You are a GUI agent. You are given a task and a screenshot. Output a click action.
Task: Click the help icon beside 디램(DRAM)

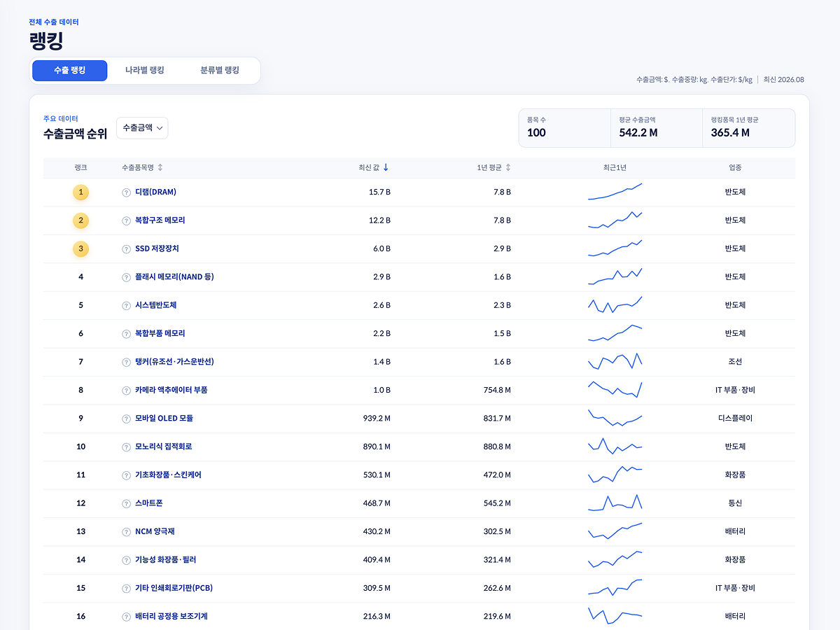pos(127,192)
